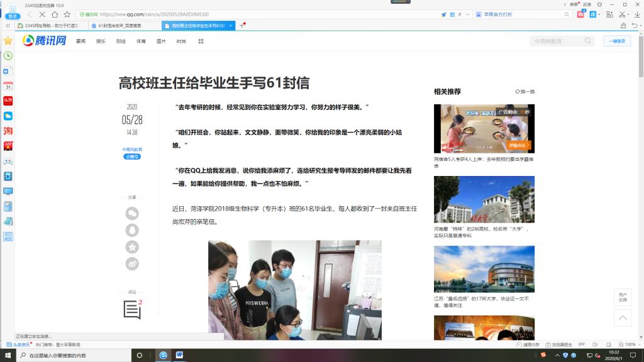Image resolution: width=644 pixels, height=362 pixels.
Task: Click the browser home button
Action: [x=55, y=14]
